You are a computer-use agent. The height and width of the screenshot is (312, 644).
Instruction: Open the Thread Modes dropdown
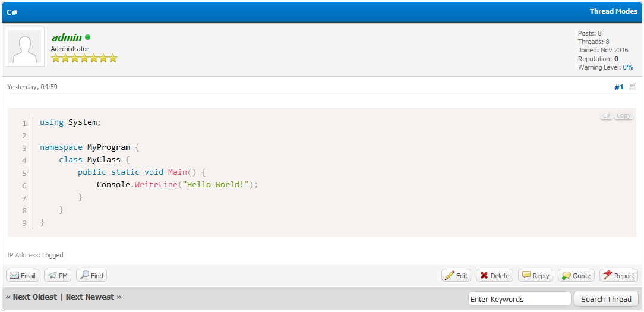click(x=613, y=11)
